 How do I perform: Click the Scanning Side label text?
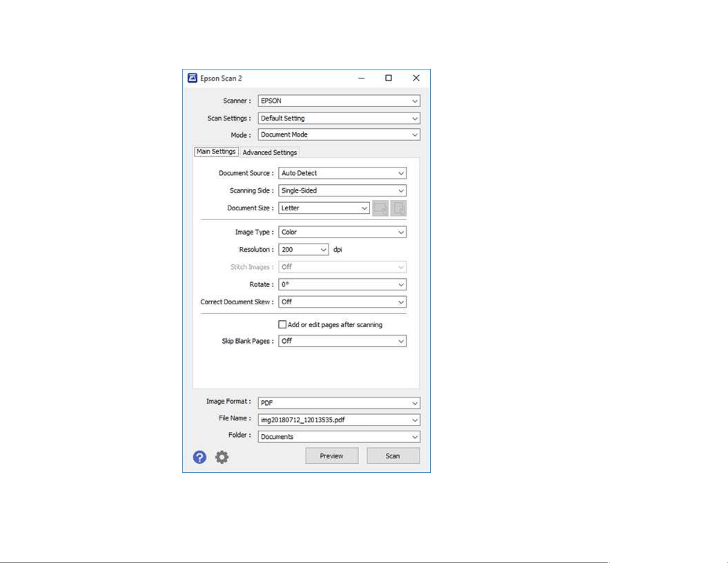252,191
